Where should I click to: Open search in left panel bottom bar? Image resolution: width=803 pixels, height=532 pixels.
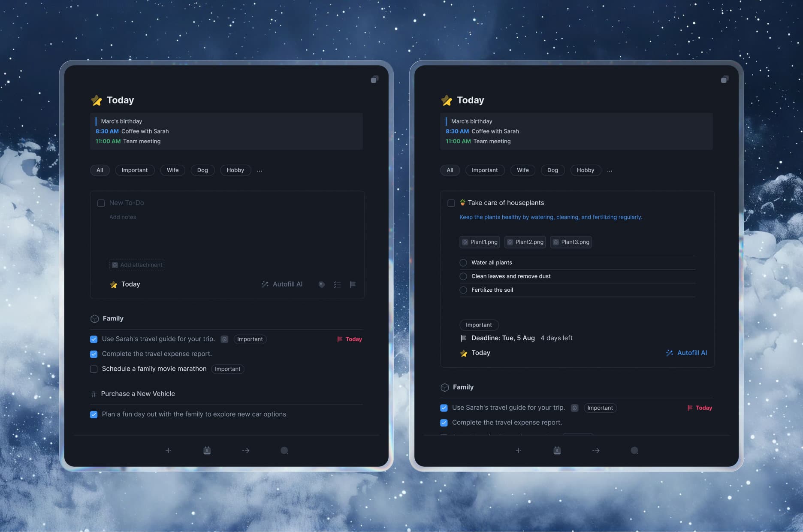pos(284,450)
